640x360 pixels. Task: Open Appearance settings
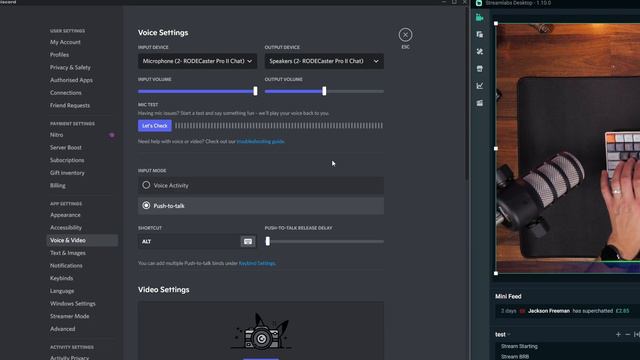pyautogui.click(x=65, y=215)
